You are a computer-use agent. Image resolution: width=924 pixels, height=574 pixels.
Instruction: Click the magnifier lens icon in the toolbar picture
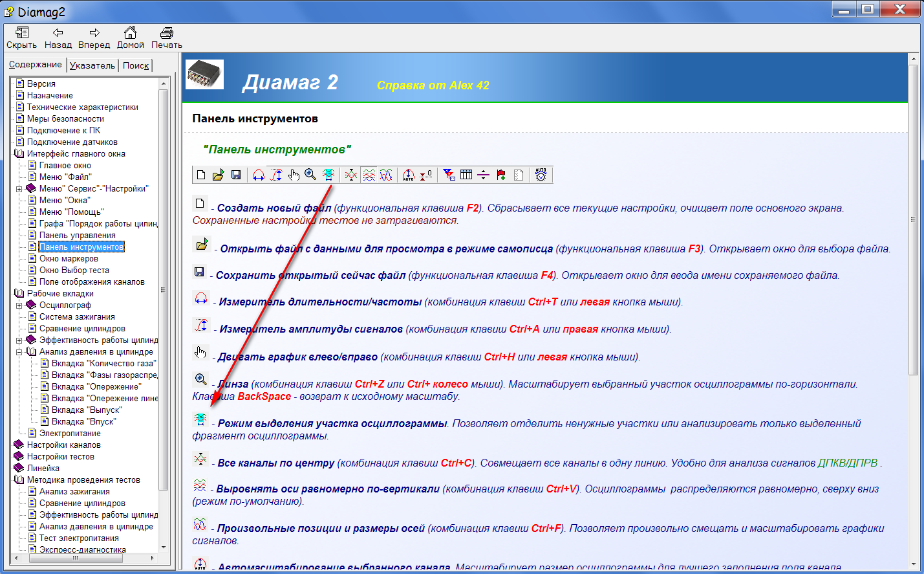(310, 175)
